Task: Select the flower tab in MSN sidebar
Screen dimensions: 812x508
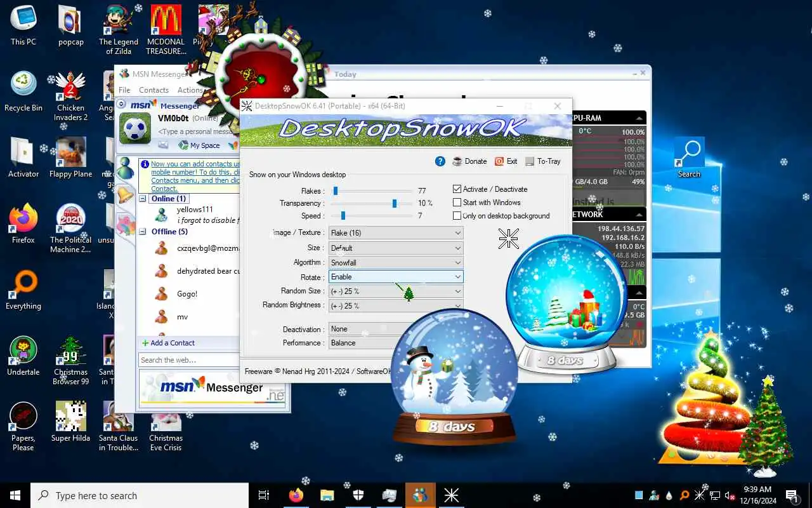Action: pyautogui.click(x=126, y=224)
